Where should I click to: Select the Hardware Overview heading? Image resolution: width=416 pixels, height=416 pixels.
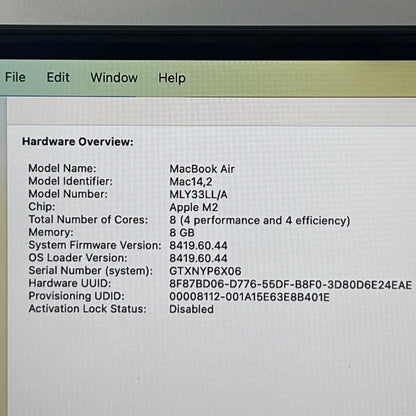[78, 142]
